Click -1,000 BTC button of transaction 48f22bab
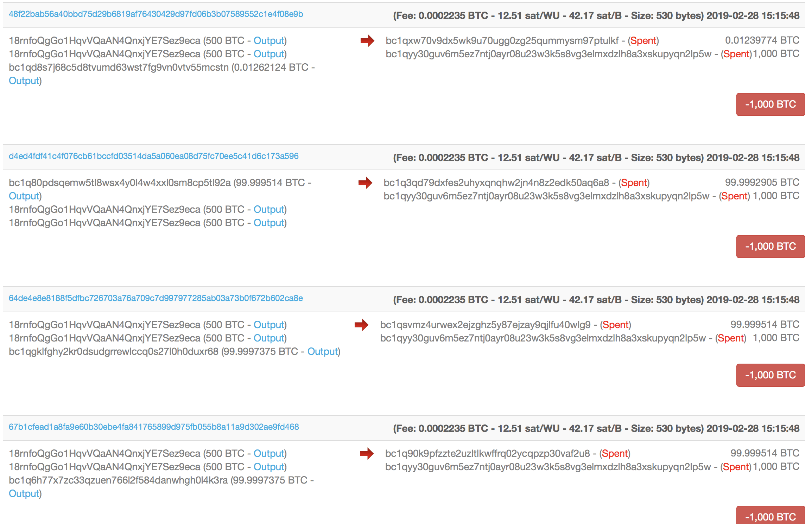 pos(770,104)
